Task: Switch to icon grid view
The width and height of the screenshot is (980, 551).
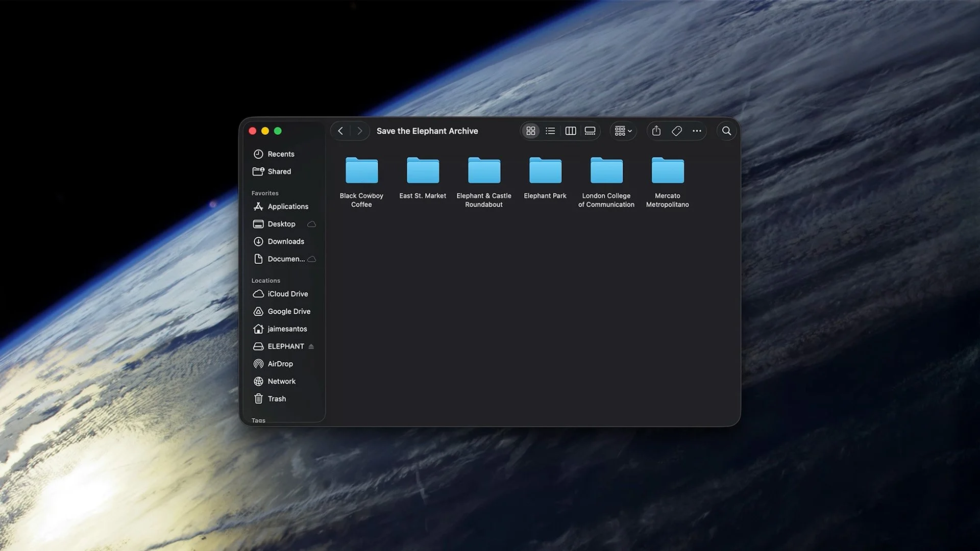Action: (x=531, y=131)
